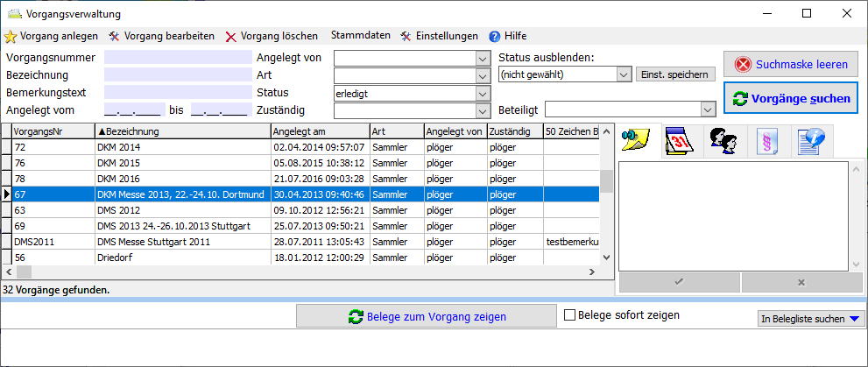The height and width of the screenshot is (367, 868).
Task: Sort by Angelegt am column header
Action: [x=321, y=131]
